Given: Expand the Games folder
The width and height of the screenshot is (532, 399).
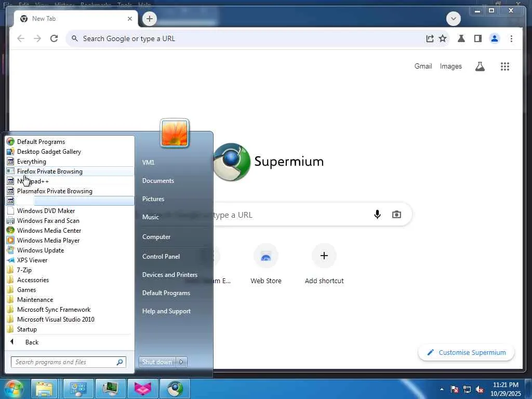Looking at the screenshot, I should click(70, 290).
